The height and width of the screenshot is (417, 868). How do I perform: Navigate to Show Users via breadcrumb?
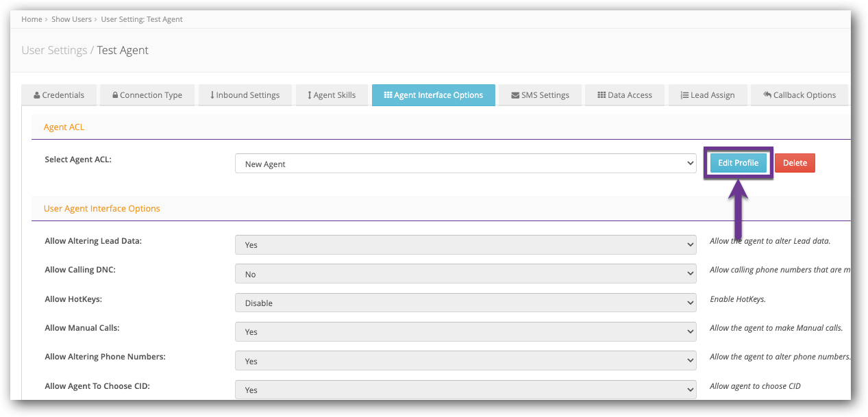[x=71, y=18]
